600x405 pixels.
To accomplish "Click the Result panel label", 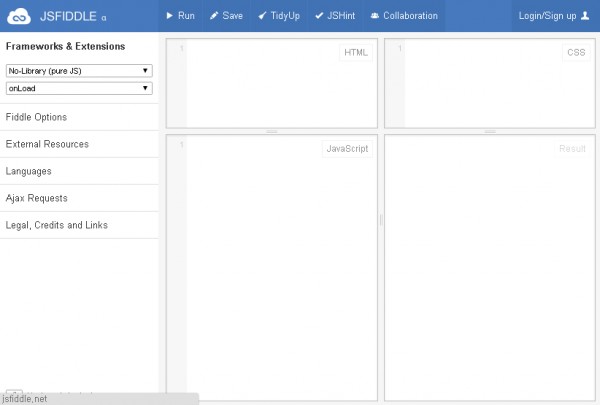I will click(x=572, y=149).
